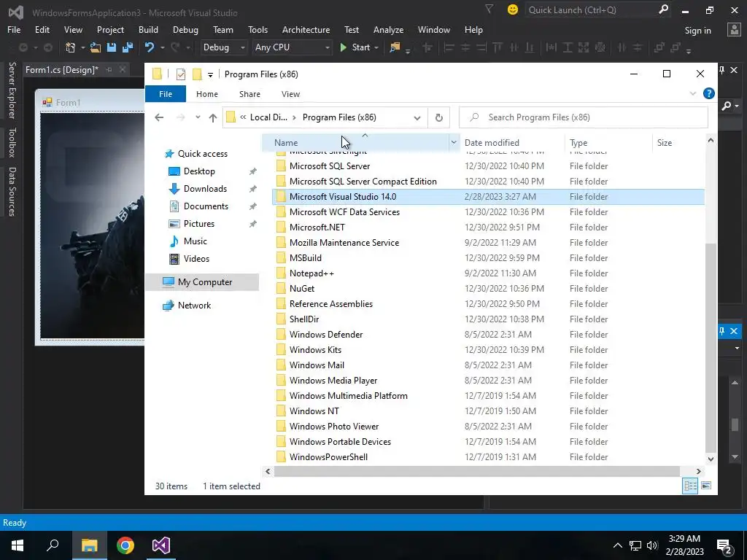Click the horizontal scrollbar in file list

pyautogui.click(x=477, y=472)
